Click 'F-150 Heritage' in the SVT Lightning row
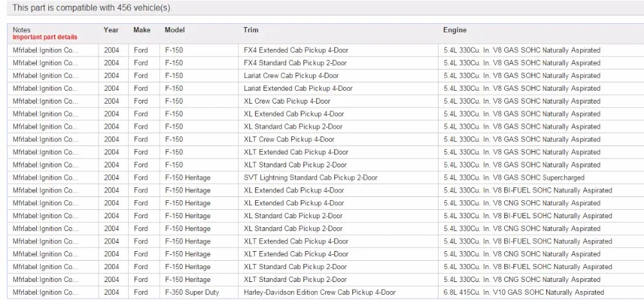Image resolution: width=644 pixels, height=300 pixels. coord(187,178)
